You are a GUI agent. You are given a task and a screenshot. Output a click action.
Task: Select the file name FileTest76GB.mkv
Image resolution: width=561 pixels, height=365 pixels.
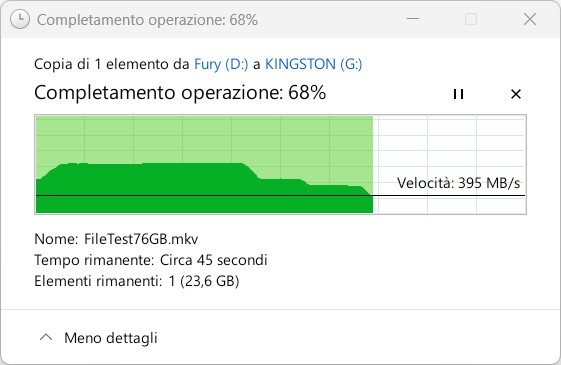point(141,239)
